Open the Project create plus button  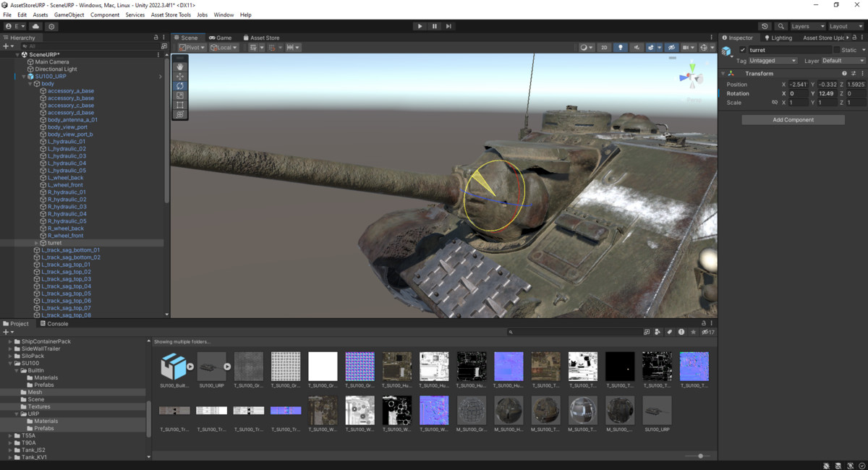tap(8, 332)
